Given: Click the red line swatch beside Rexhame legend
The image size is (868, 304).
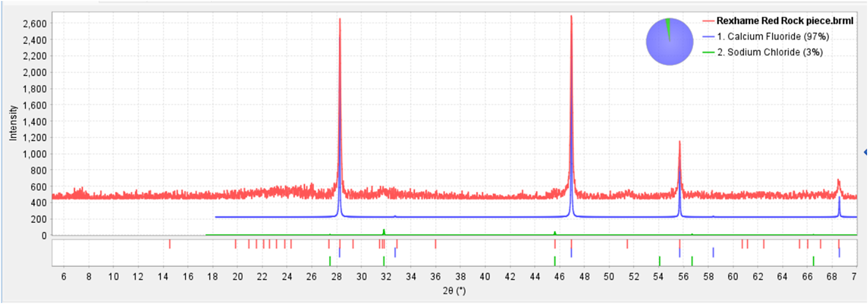Looking at the screenshot, I should [708, 21].
